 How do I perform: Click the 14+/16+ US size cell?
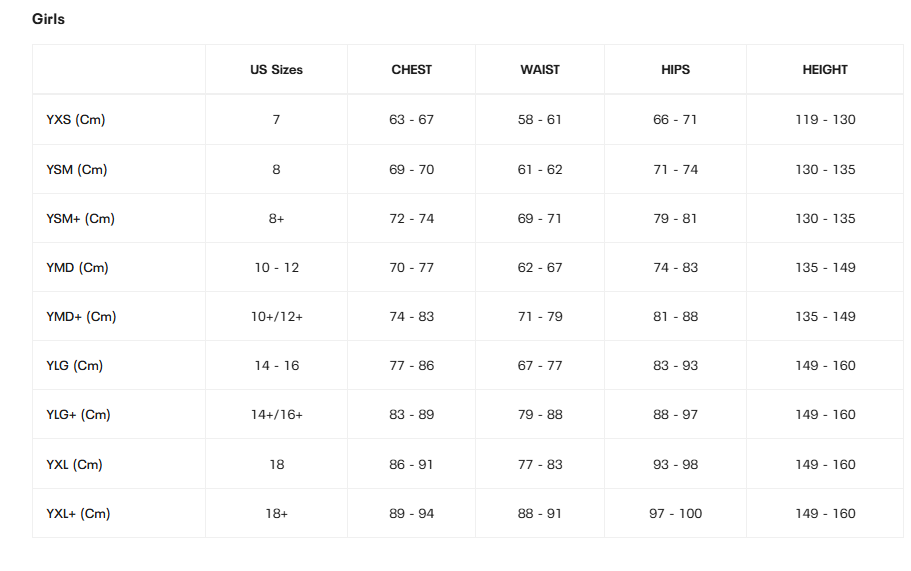coord(276,415)
